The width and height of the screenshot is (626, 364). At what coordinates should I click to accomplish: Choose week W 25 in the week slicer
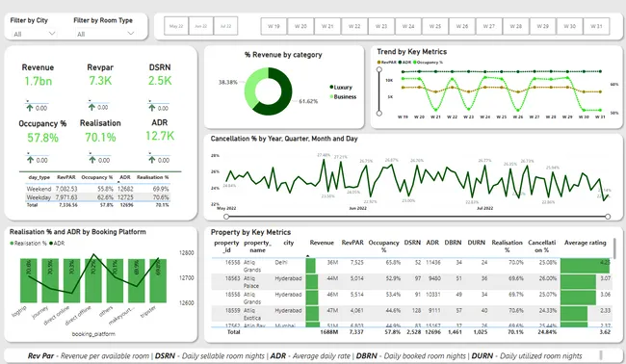[x=435, y=26]
